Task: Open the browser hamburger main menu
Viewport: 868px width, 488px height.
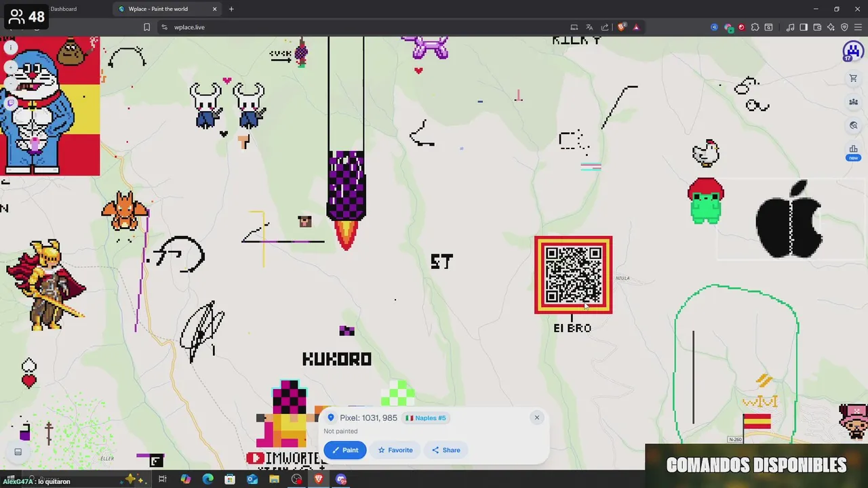Action: [x=858, y=27]
